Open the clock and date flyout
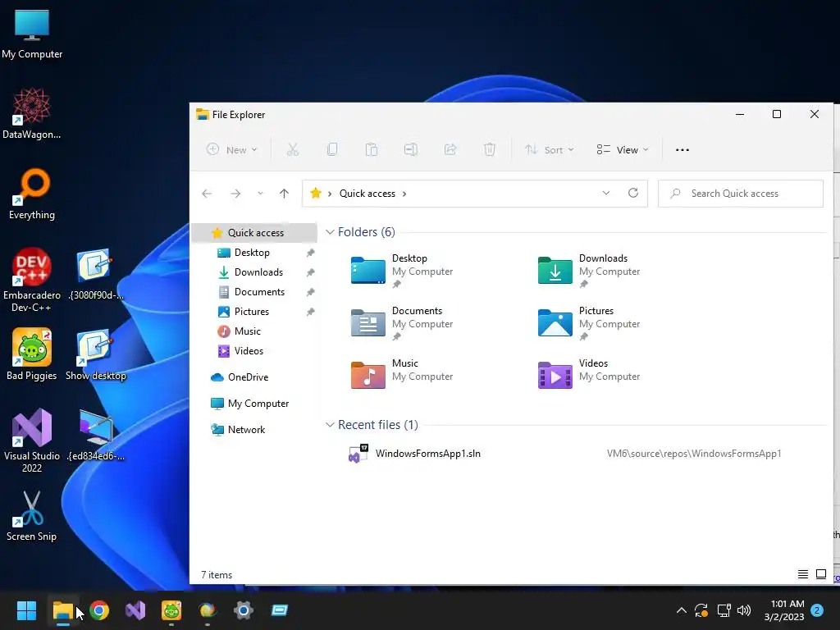Viewport: 840px width, 630px height. click(784, 610)
